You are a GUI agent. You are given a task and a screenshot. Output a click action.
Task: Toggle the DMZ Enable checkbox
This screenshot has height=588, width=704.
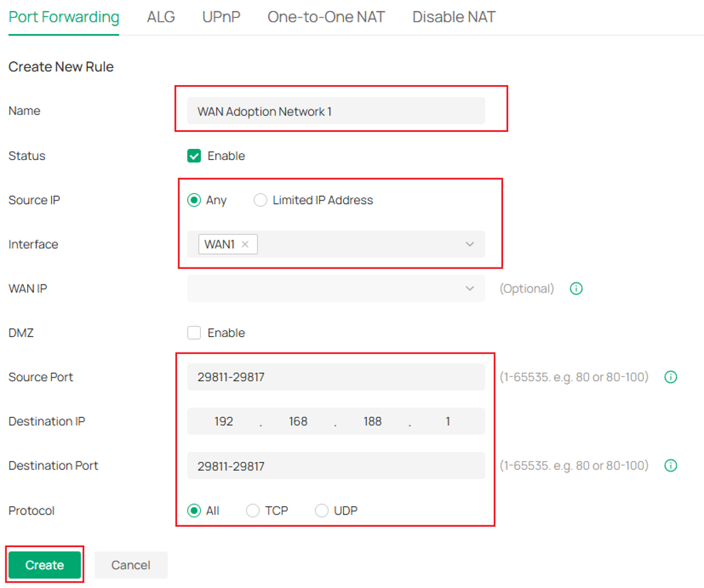(194, 333)
